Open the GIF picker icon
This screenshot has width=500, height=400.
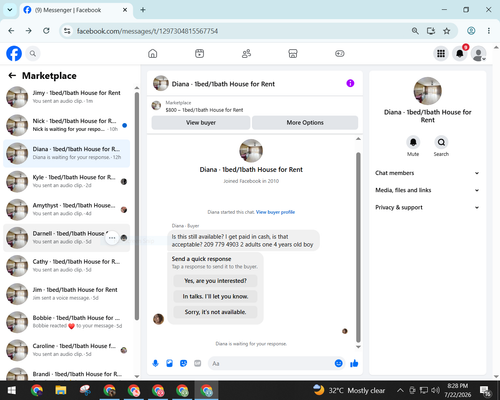click(198, 363)
